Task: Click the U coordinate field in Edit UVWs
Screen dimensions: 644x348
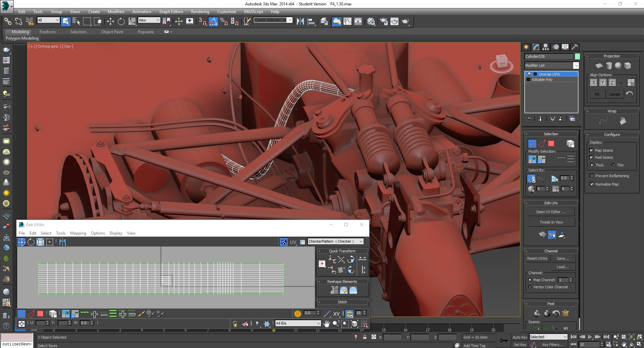Action: [x=40, y=323]
